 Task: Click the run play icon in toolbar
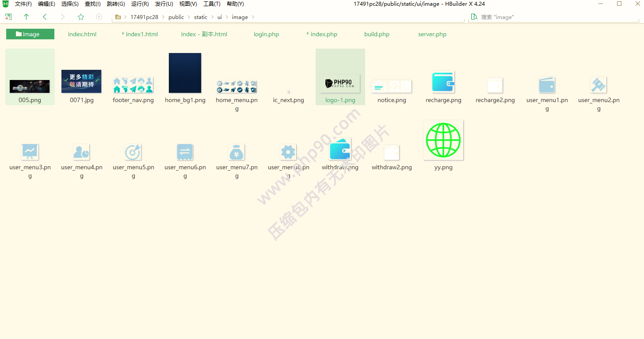click(99, 17)
